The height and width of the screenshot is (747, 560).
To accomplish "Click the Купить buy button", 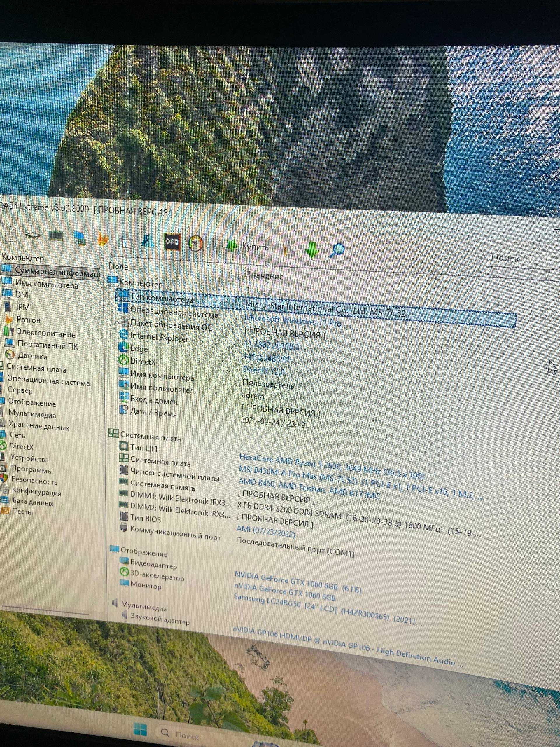I will pyautogui.click(x=246, y=246).
